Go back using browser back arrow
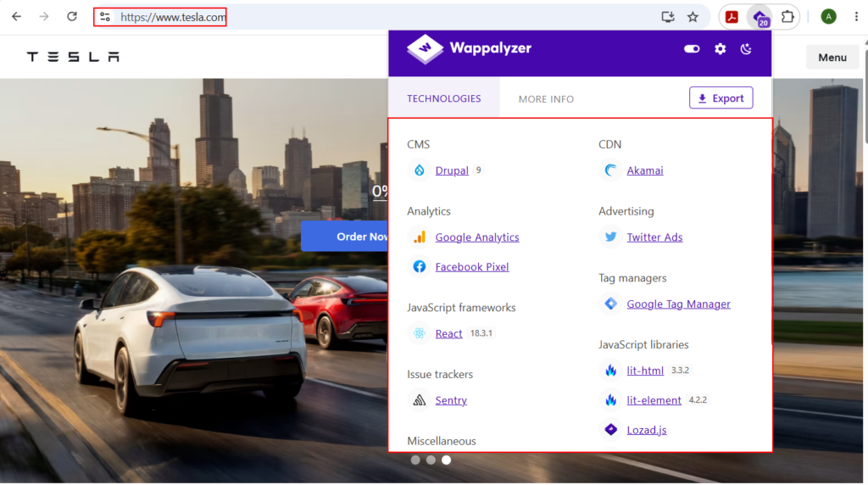This screenshot has height=485, width=868. 17,17
